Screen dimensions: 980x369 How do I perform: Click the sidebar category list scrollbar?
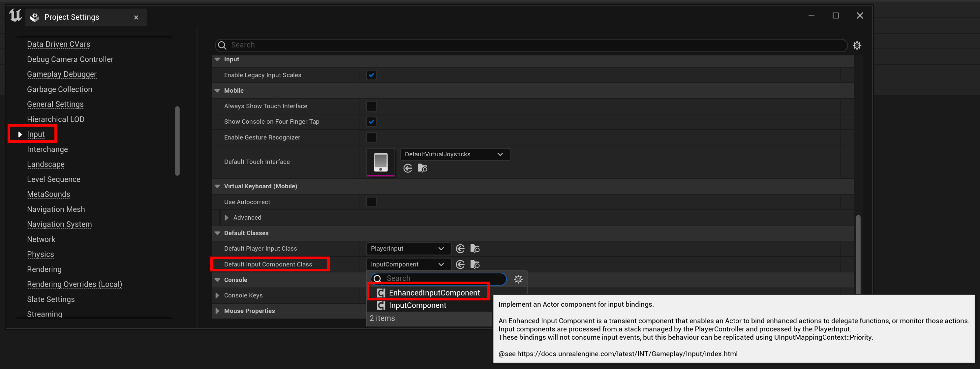pyautogui.click(x=177, y=141)
